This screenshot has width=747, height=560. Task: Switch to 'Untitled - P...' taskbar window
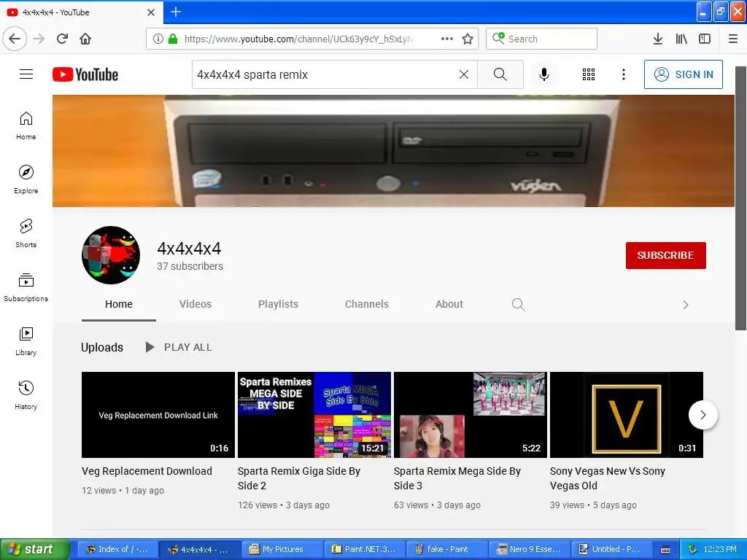(612, 549)
